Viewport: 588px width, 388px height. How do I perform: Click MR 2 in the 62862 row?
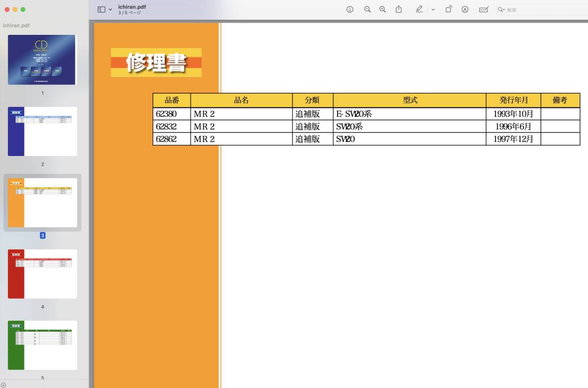(204, 139)
